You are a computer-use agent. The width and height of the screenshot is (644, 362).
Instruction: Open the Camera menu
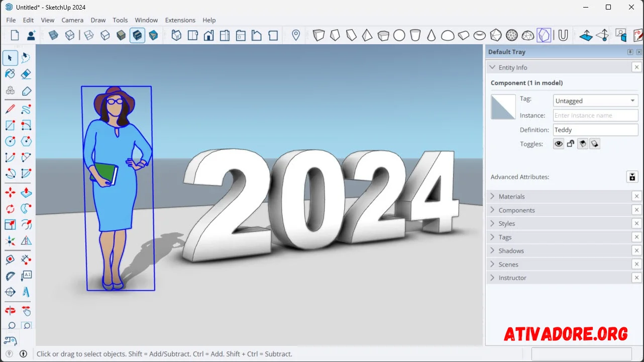72,20
